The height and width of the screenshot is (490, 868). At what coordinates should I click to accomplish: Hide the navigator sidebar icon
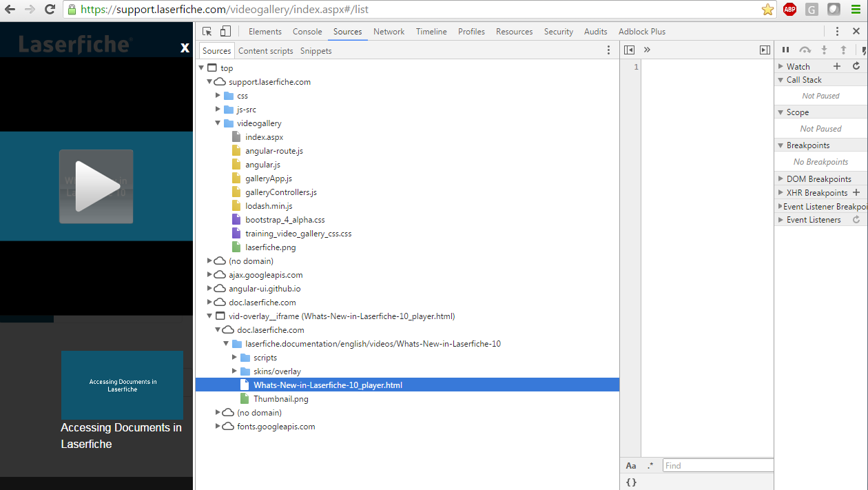coord(629,50)
